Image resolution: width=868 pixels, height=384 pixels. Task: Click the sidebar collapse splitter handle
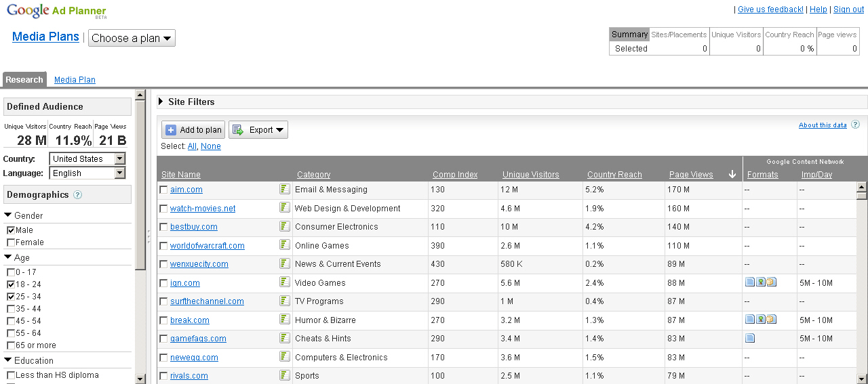click(149, 236)
